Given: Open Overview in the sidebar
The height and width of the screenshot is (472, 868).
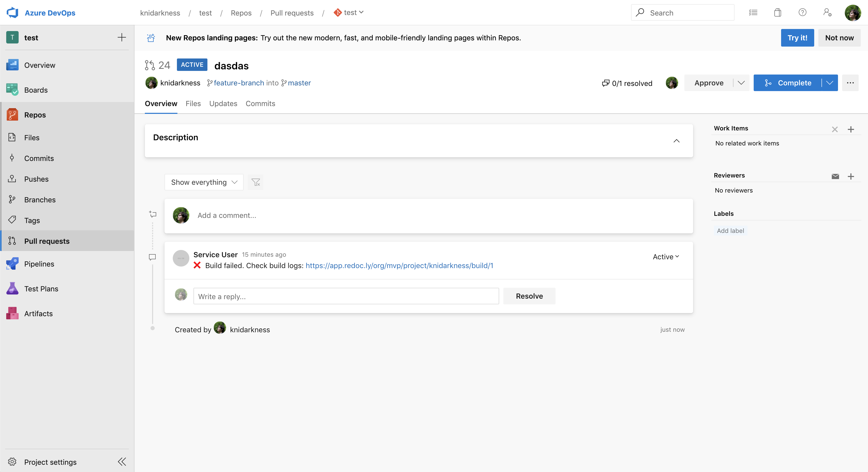Looking at the screenshot, I should click(x=67, y=65).
